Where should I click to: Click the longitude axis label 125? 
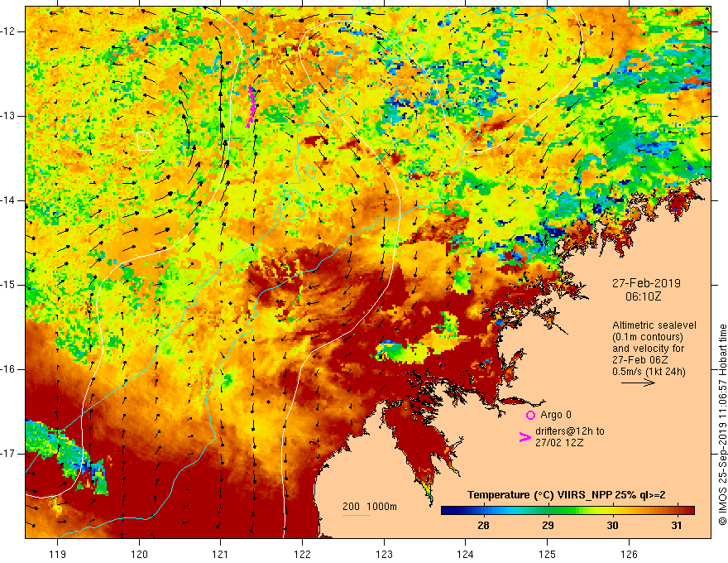click(548, 554)
